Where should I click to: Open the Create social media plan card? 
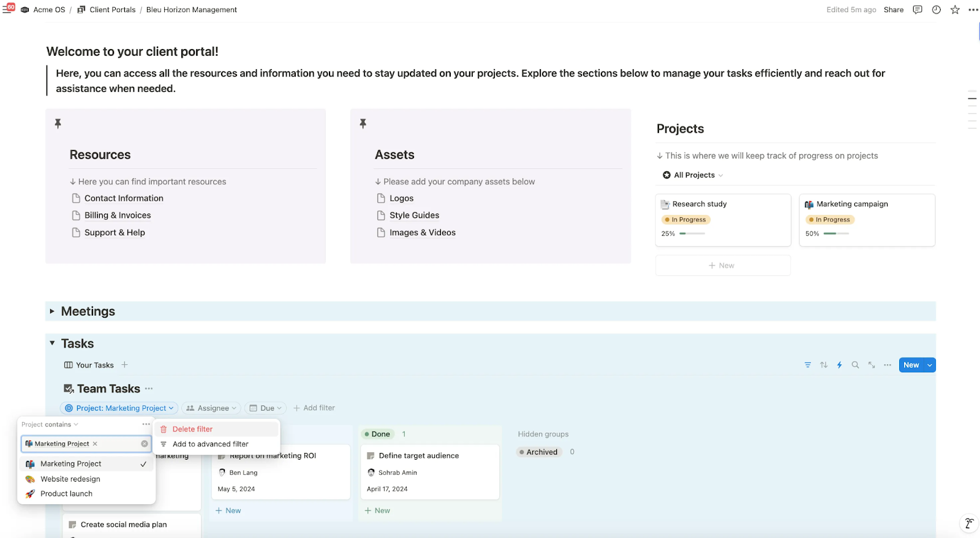[132, 525]
